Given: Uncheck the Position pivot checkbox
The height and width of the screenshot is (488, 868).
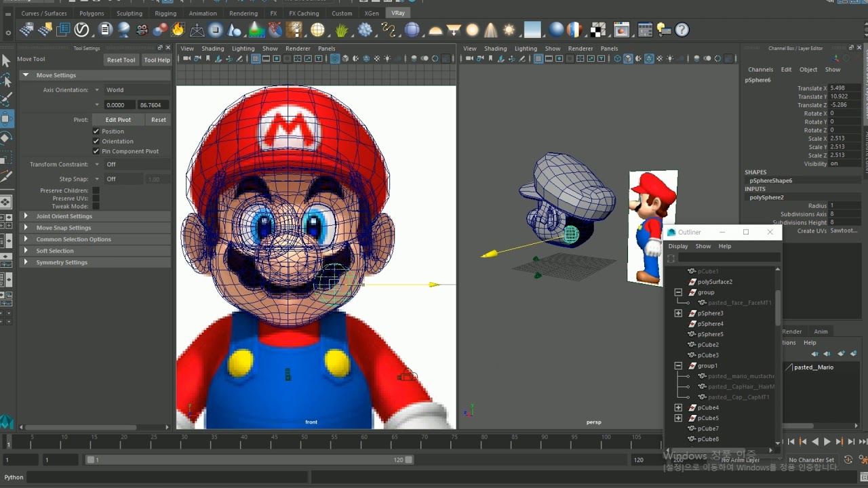Looking at the screenshot, I should [96, 131].
